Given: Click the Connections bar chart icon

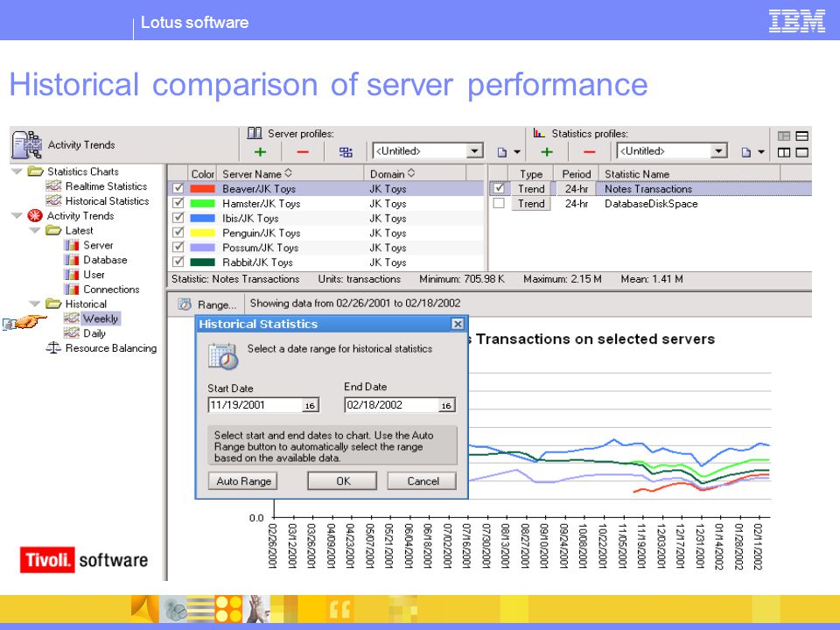Looking at the screenshot, I should coord(72,290).
